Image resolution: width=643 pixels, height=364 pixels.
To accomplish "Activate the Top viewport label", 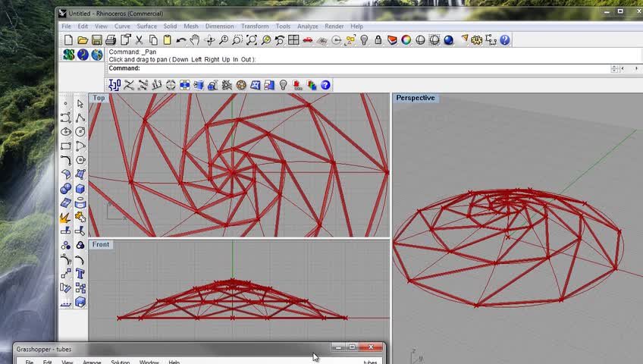I will point(99,98).
